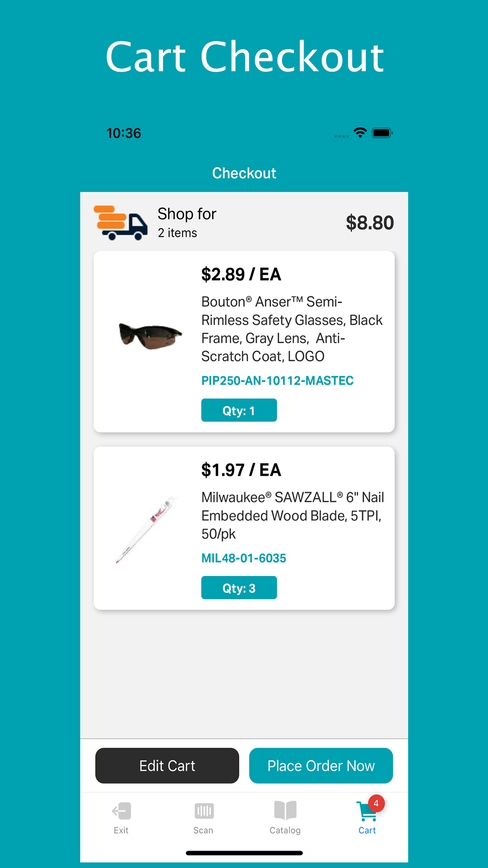Screen dimensions: 488x868
Task: Open the Milwaukee SAWZALL product description
Action: 292,516
